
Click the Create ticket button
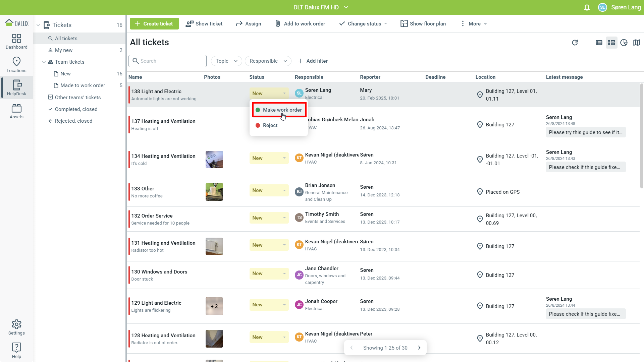pyautogui.click(x=154, y=24)
